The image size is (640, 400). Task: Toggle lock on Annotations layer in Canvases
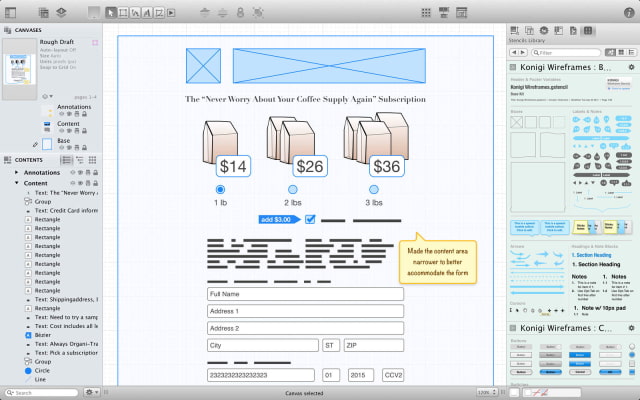84,114
